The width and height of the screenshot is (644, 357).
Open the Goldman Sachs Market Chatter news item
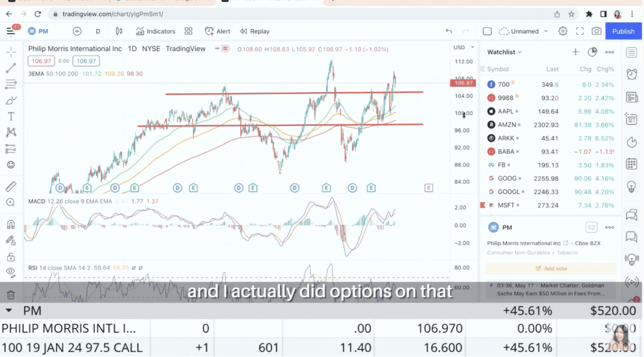[551, 290]
